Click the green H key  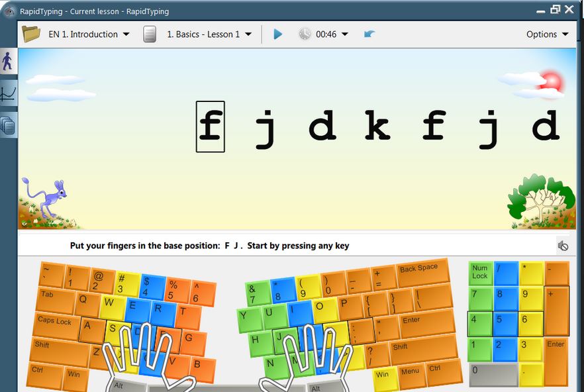261,343
